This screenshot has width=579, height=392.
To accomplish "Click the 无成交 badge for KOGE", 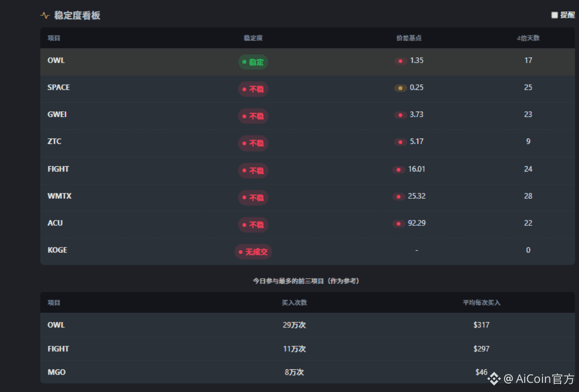I will [253, 252].
